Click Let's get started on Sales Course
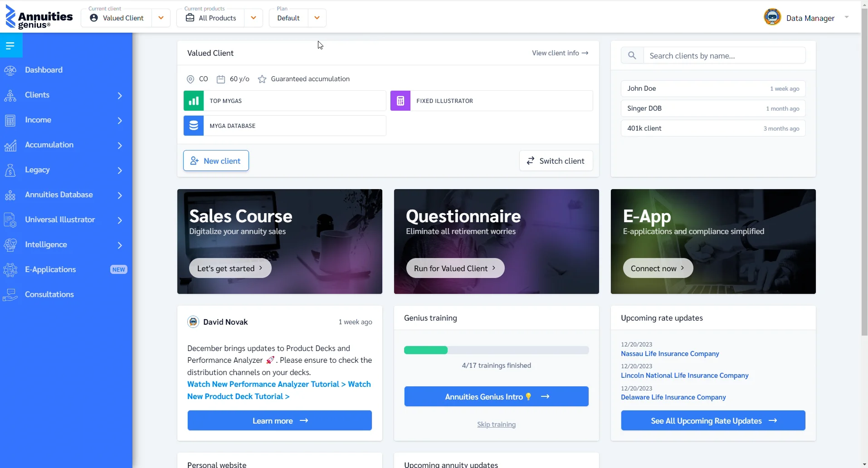The image size is (868, 468). click(230, 268)
